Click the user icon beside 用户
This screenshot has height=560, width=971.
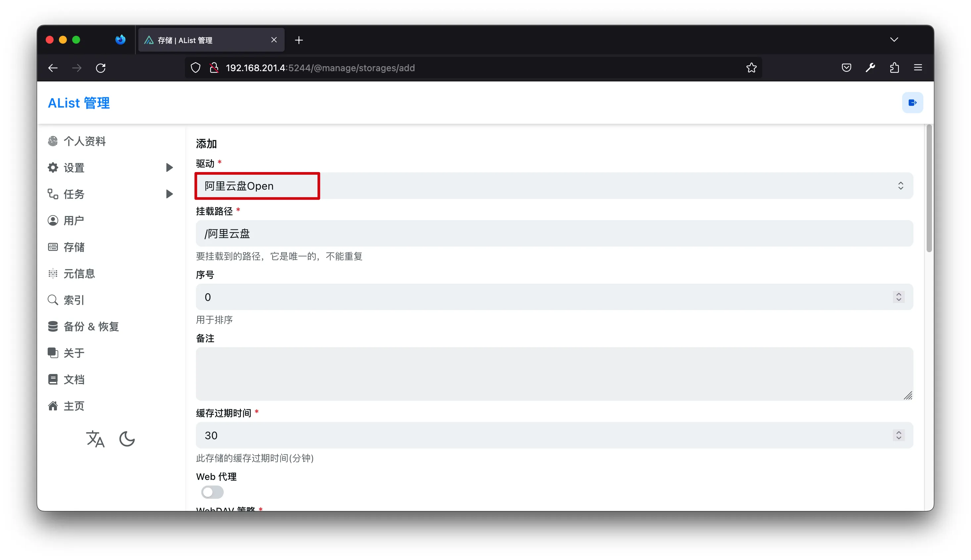pyautogui.click(x=53, y=220)
